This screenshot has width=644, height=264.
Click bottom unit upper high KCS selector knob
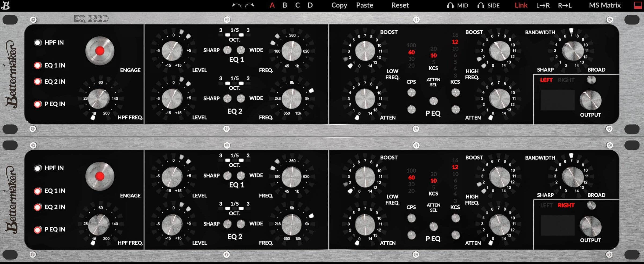tap(455, 218)
